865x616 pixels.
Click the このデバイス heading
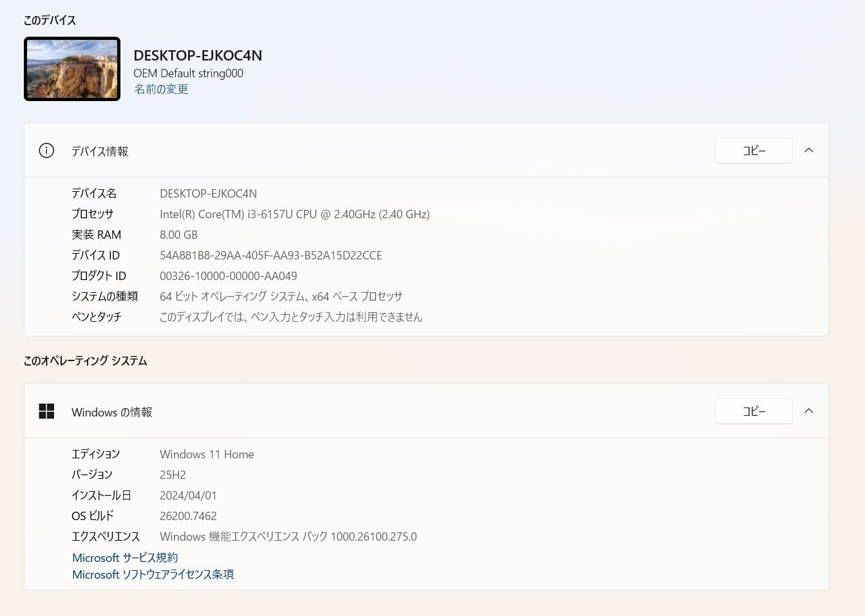coord(50,21)
